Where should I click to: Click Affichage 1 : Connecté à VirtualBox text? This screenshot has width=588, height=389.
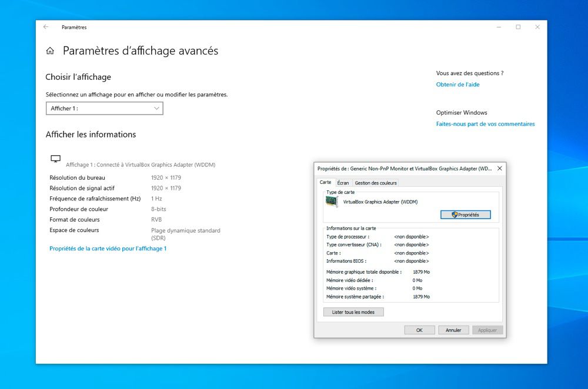coord(141,165)
